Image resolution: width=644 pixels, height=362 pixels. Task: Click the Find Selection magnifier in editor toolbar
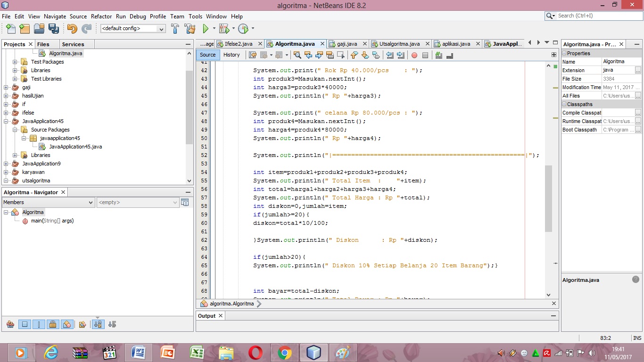[x=297, y=55]
